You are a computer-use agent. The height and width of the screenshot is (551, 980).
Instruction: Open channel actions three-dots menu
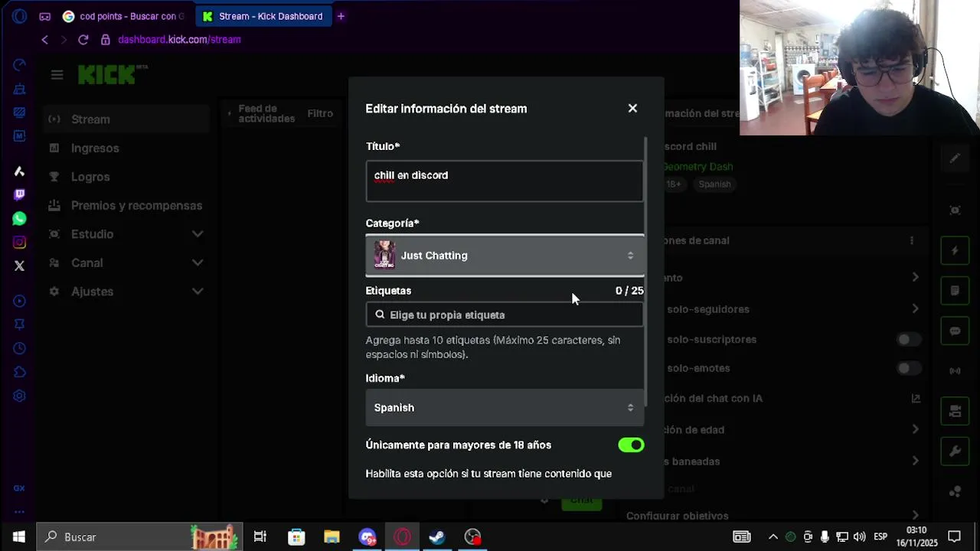coord(911,240)
